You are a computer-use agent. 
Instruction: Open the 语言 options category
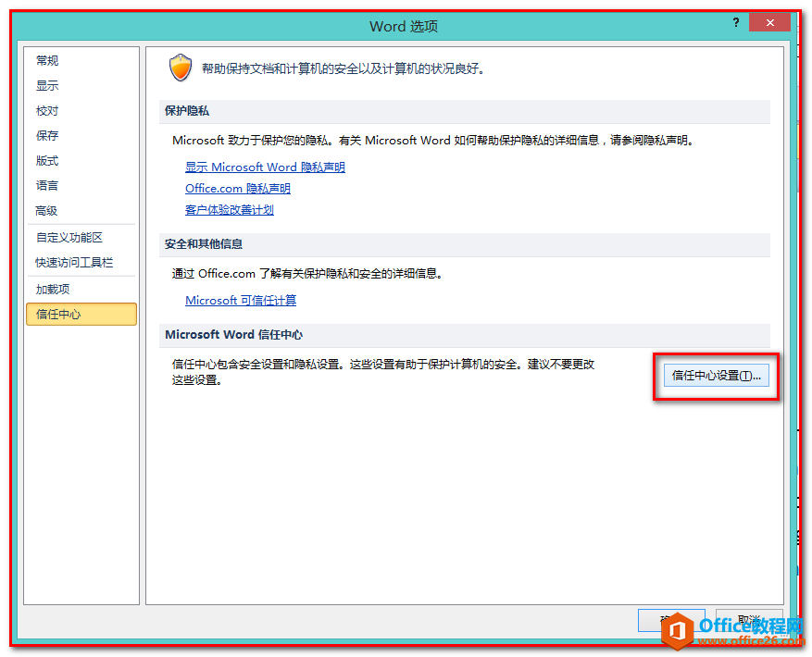[47, 185]
